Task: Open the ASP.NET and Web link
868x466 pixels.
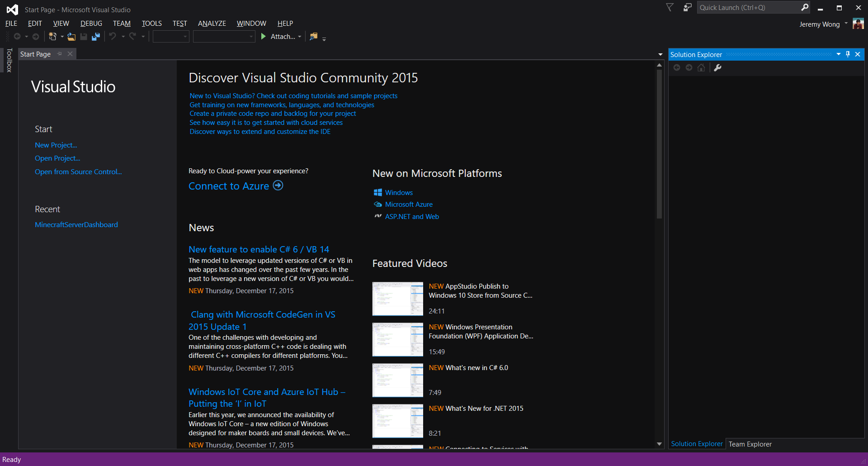Action: tap(412, 217)
